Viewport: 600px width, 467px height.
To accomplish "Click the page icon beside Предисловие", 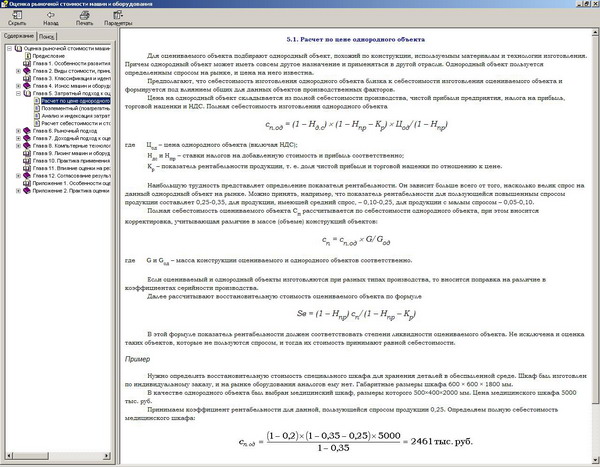I will pyautogui.click(x=27, y=56).
